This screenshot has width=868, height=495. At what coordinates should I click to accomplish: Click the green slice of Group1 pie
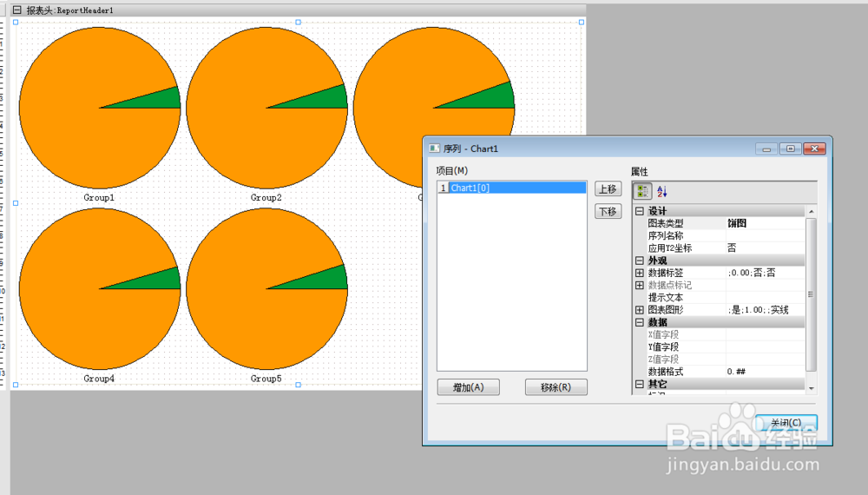[x=161, y=100]
